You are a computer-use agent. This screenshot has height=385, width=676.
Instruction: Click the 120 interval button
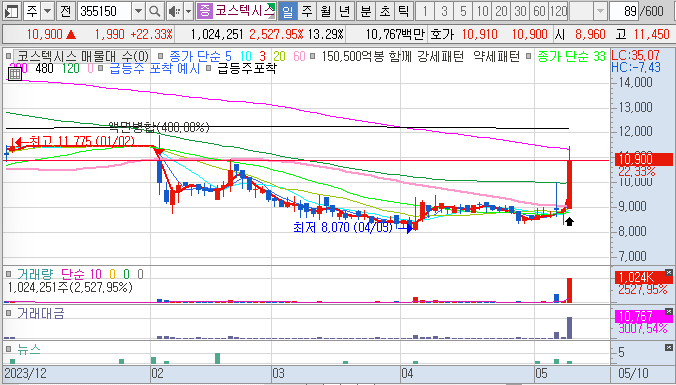point(558,11)
